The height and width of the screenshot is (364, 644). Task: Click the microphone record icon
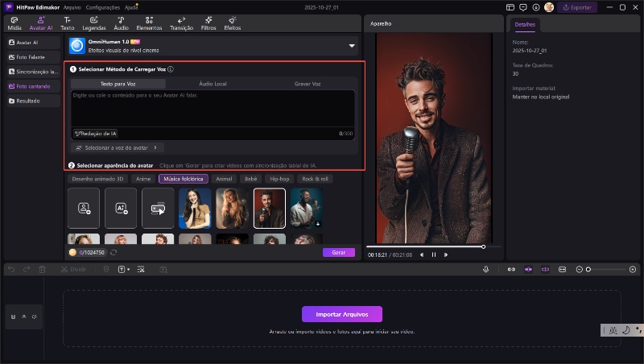[486, 270]
